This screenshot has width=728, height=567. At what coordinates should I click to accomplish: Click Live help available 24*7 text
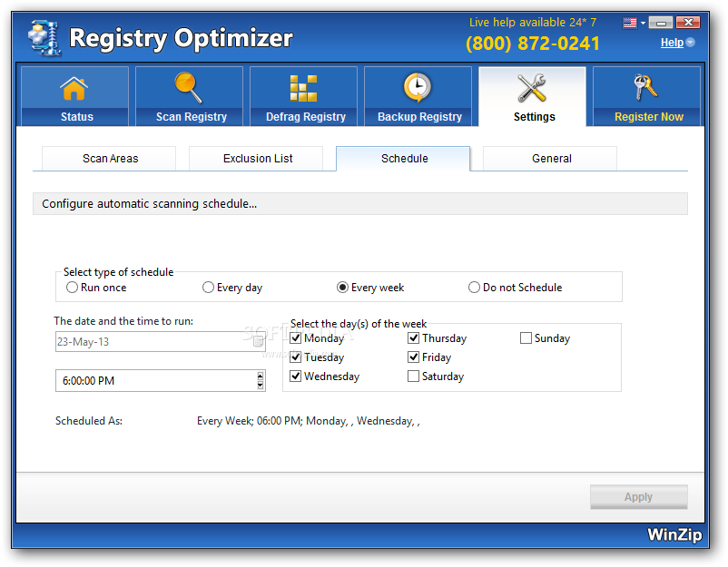click(x=533, y=23)
